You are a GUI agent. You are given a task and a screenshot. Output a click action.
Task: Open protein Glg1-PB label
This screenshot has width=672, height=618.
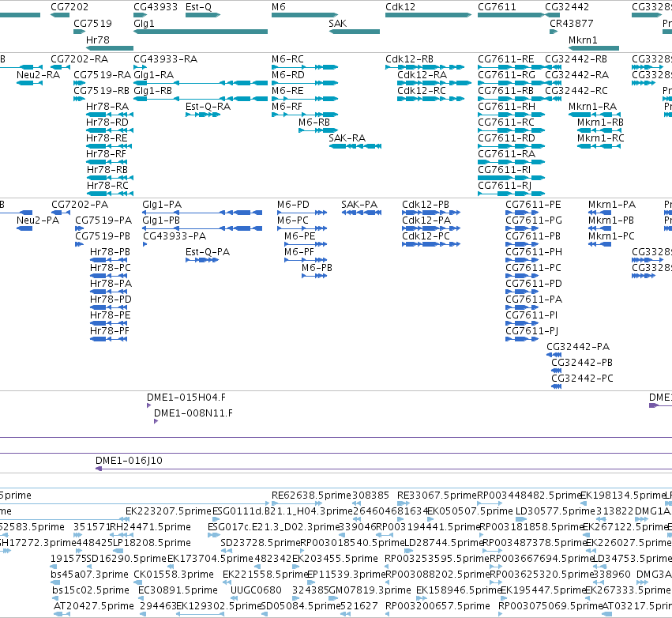click(x=161, y=220)
